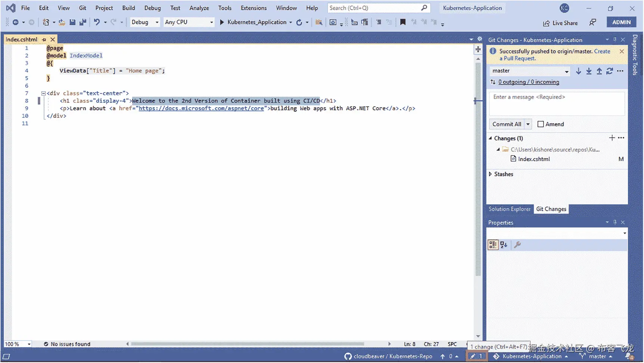This screenshot has width=644, height=363.
Task: Push commits using the up-arrow icon
Action: click(599, 71)
